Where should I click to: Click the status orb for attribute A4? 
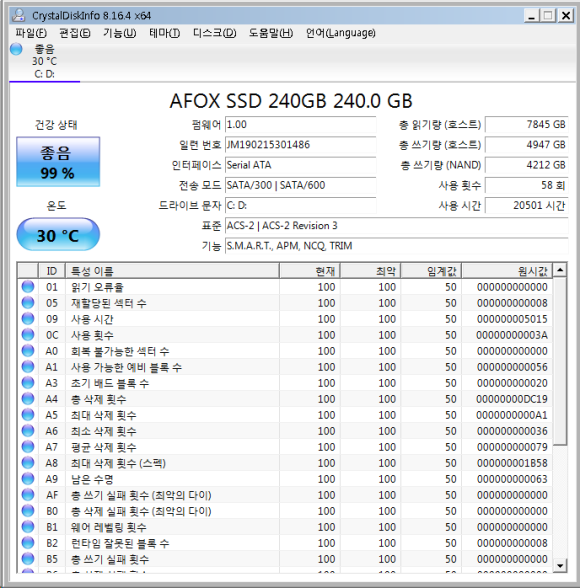point(28,399)
